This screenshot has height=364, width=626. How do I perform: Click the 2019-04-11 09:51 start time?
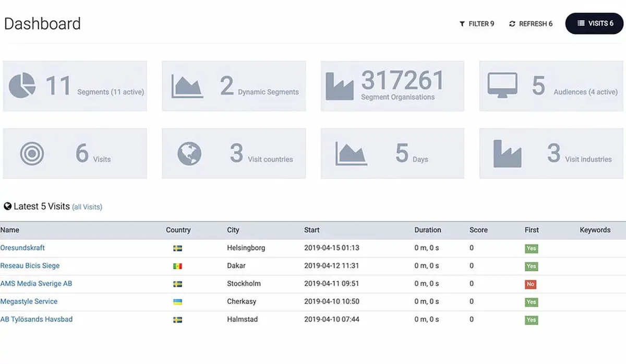tap(332, 284)
